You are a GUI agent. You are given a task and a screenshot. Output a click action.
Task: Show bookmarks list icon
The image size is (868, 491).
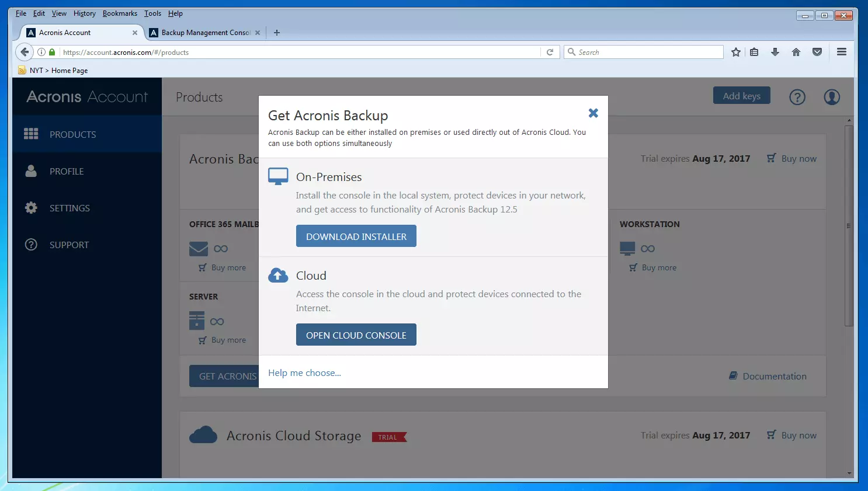tap(754, 52)
